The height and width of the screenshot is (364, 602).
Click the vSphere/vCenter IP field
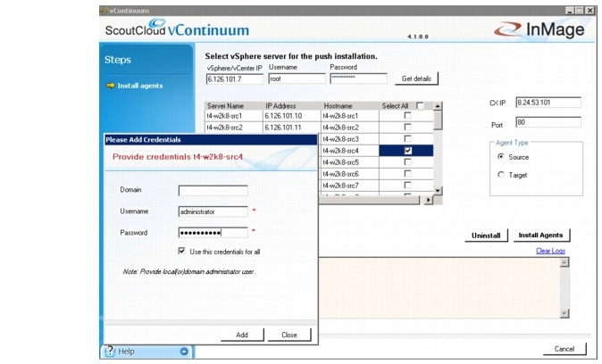coord(235,79)
